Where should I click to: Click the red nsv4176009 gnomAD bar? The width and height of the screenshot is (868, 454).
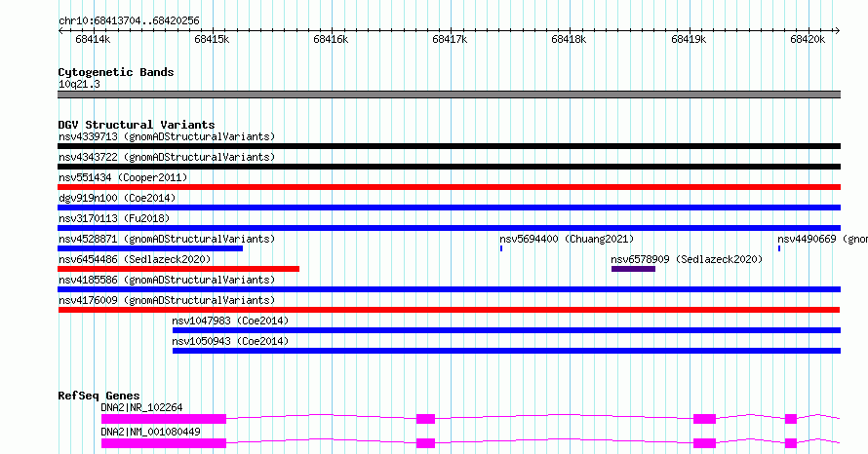[x=449, y=310]
